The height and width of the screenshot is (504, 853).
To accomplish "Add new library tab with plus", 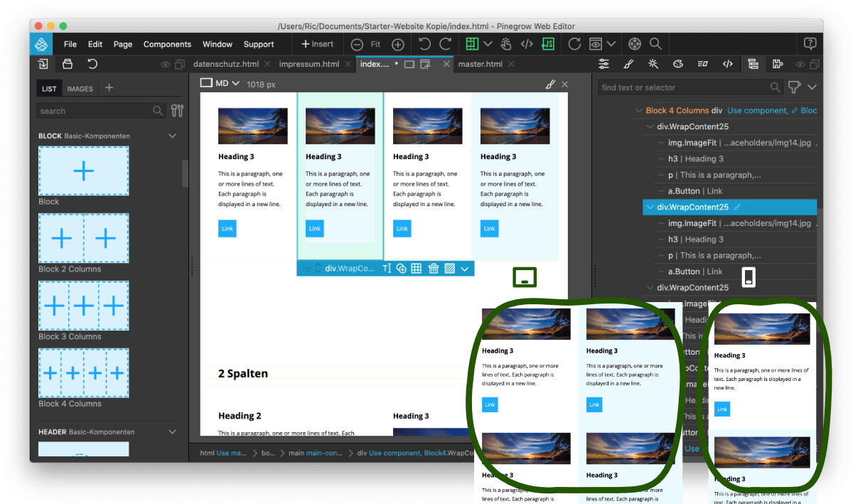I will point(109,88).
